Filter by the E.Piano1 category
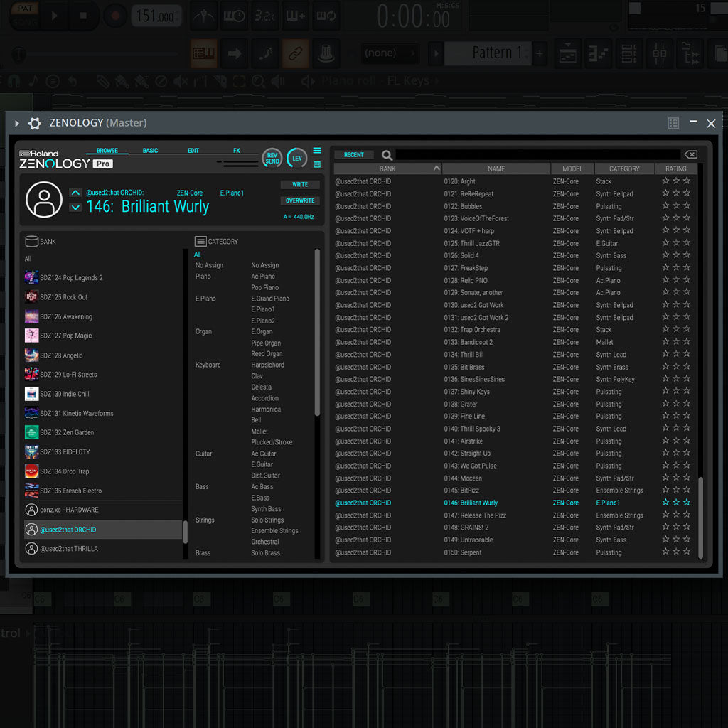The width and height of the screenshot is (728, 728). [263, 309]
